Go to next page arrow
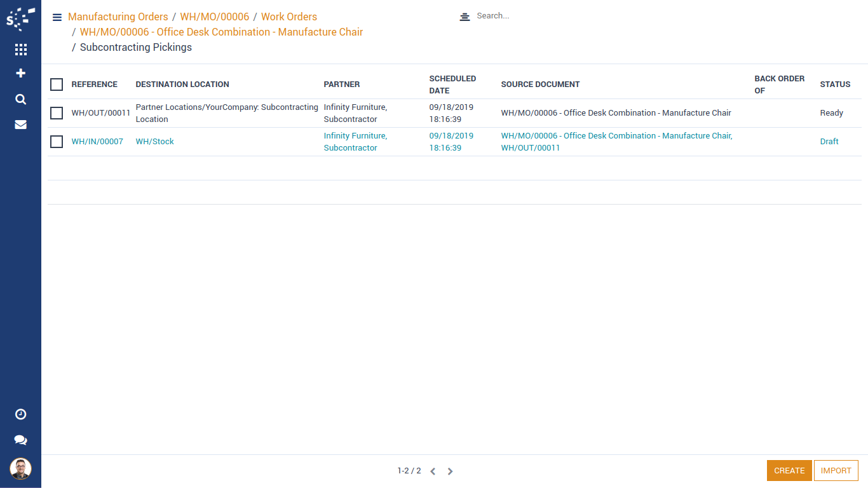This screenshot has width=868, height=488. pos(450,471)
